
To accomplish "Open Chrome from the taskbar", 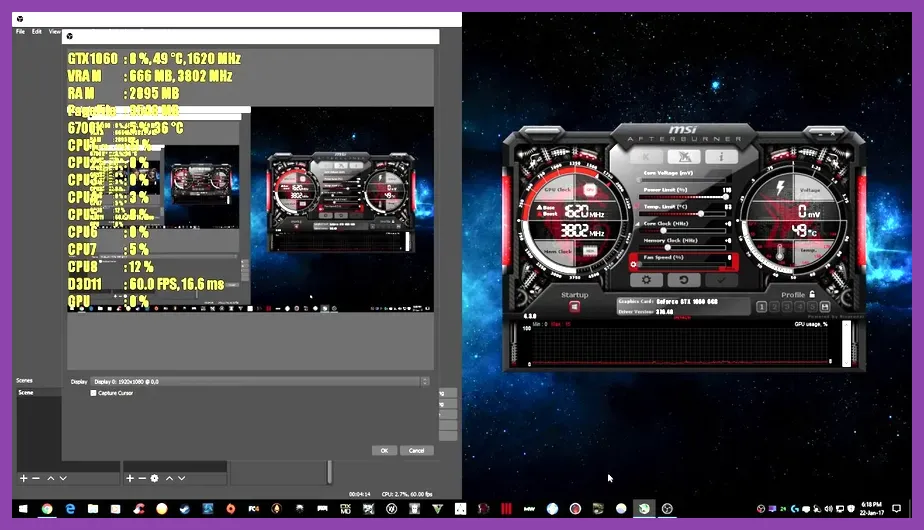I will [47, 508].
